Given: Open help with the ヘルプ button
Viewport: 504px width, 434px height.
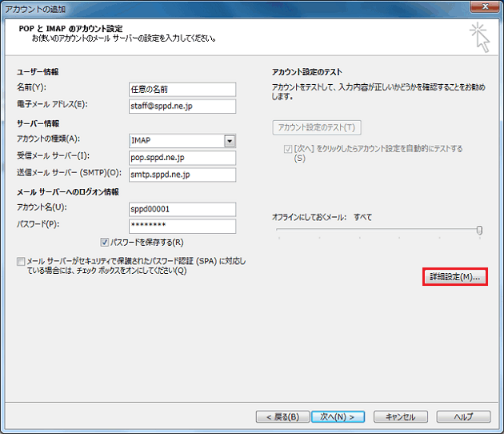Looking at the screenshot, I should point(464,416).
